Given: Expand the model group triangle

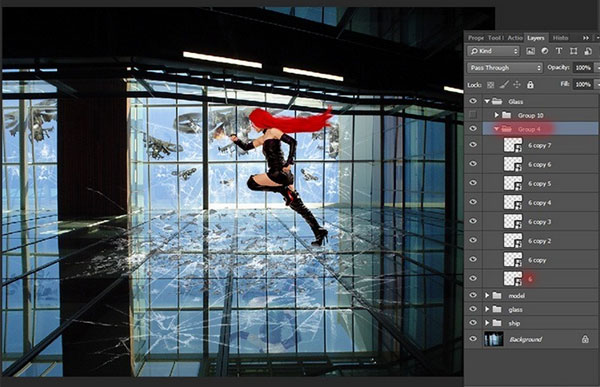Looking at the screenshot, I should 487,295.
